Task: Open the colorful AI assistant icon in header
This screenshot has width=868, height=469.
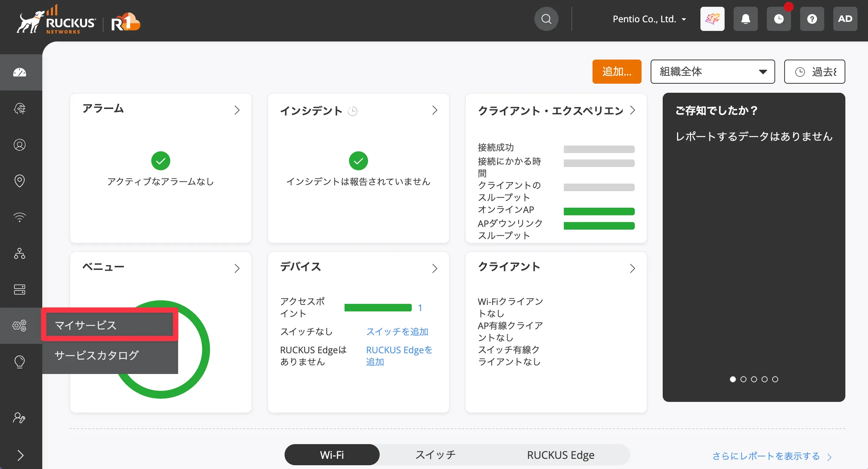Action: 712,19
